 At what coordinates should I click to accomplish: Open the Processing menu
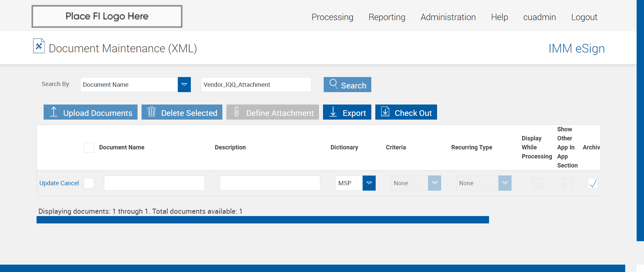tap(332, 17)
